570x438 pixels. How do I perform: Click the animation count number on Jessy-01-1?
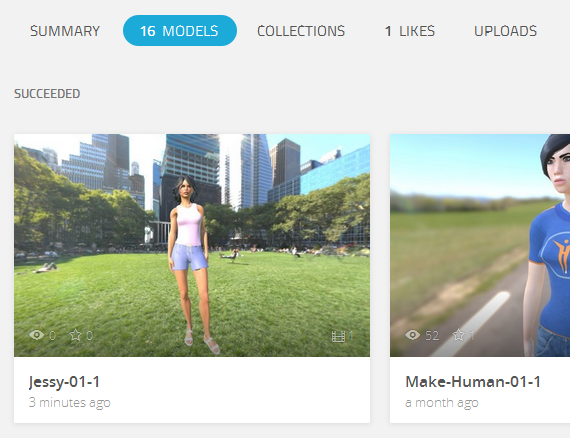tap(351, 335)
